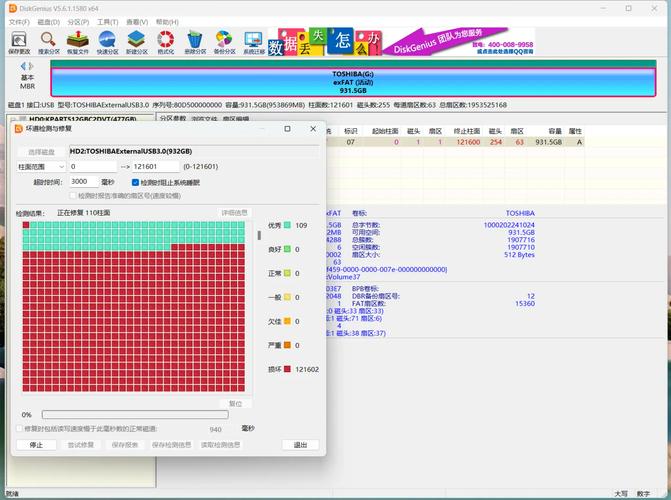Screen dimensions: 671x500
Task: Click the 欠佳 (Poor) orange legend swatch
Action: (287, 321)
